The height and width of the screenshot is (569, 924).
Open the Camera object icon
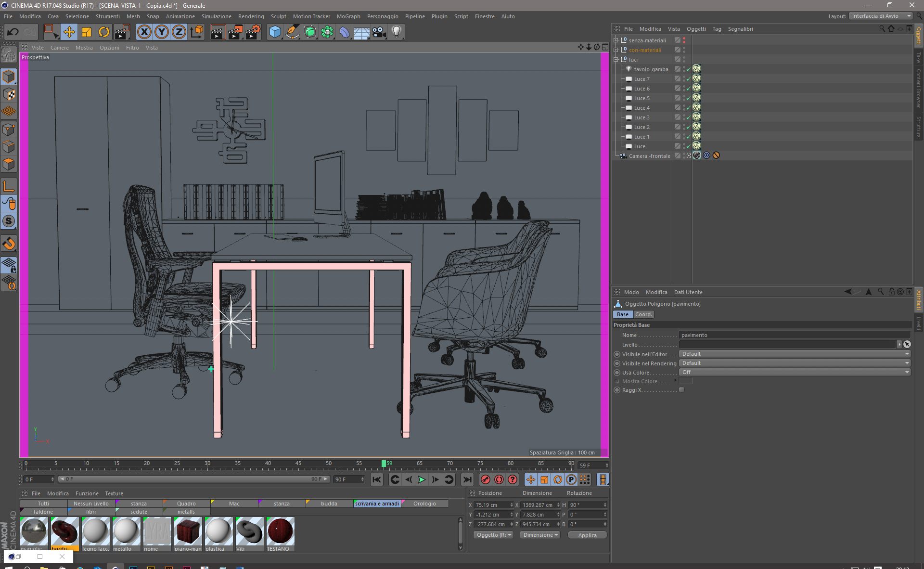pyautogui.click(x=379, y=32)
